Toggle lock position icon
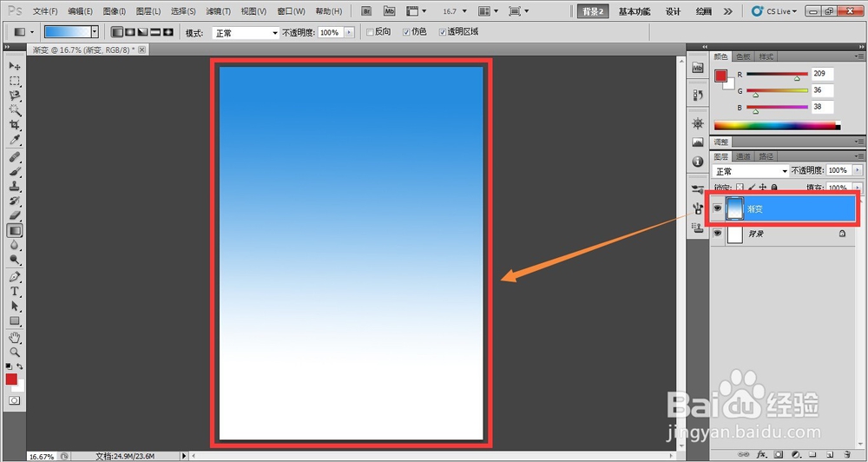Screen dimensions: 868x462 coord(763,188)
